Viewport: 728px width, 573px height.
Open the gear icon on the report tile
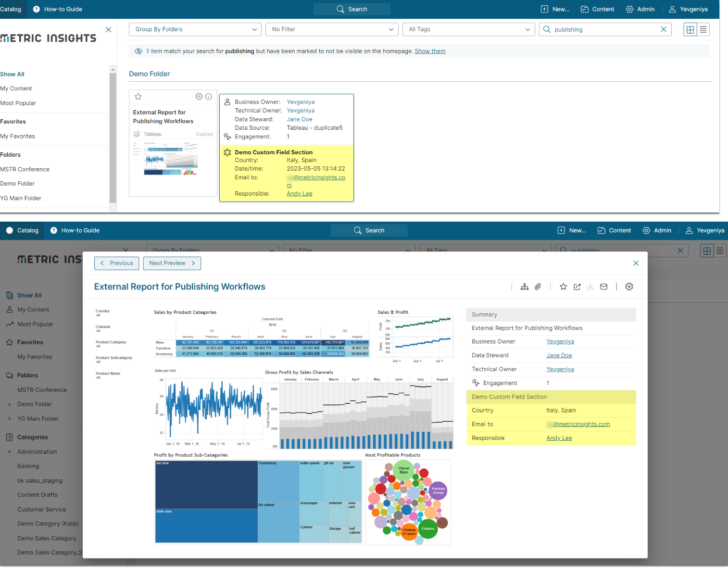point(199,97)
